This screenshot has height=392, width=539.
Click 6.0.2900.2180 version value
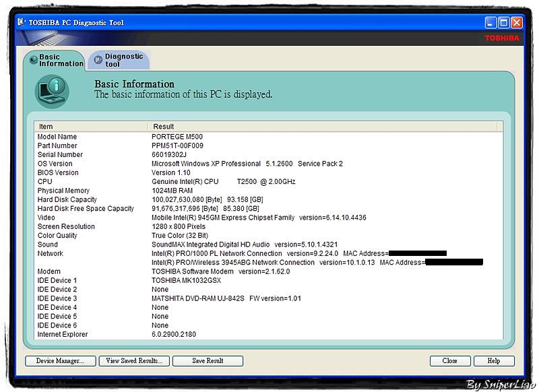tap(174, 334)
